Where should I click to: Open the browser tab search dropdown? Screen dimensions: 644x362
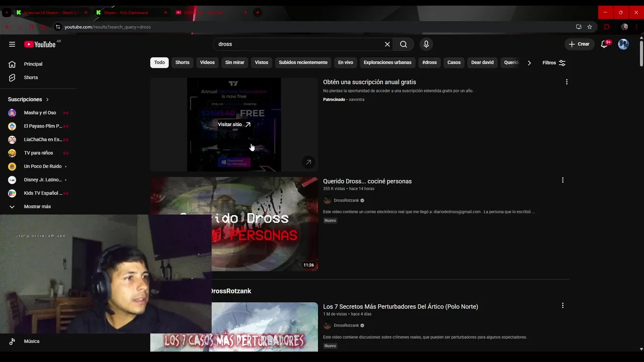click(7, 12)
